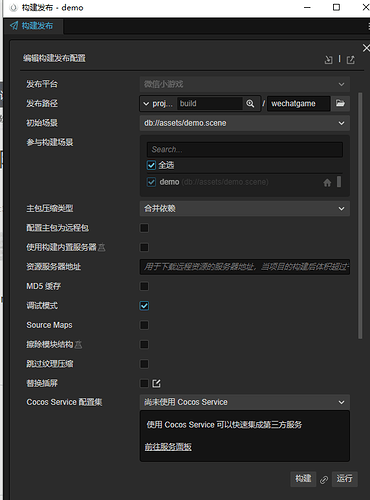The width and height of the screenshot is (370, 500).
Task: Enable the 替换插屏 checkbox
Action: [x=144, y=383]
